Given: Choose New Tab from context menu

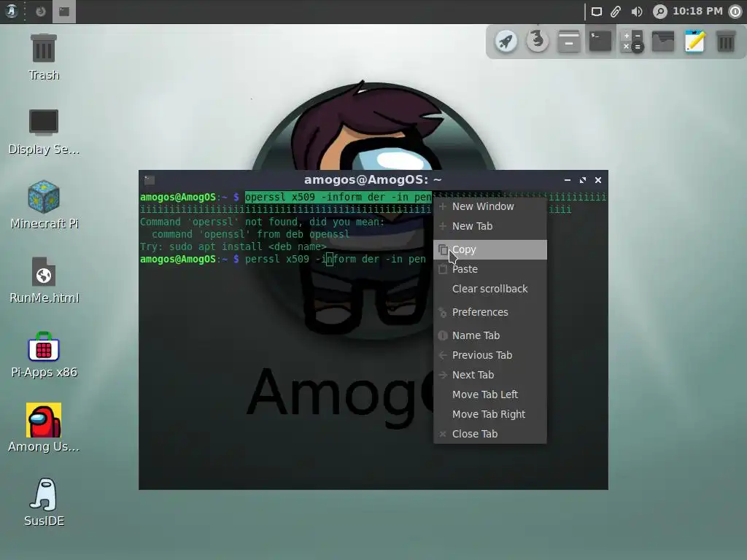Looking at the screenshot, I should coord(490,226).
